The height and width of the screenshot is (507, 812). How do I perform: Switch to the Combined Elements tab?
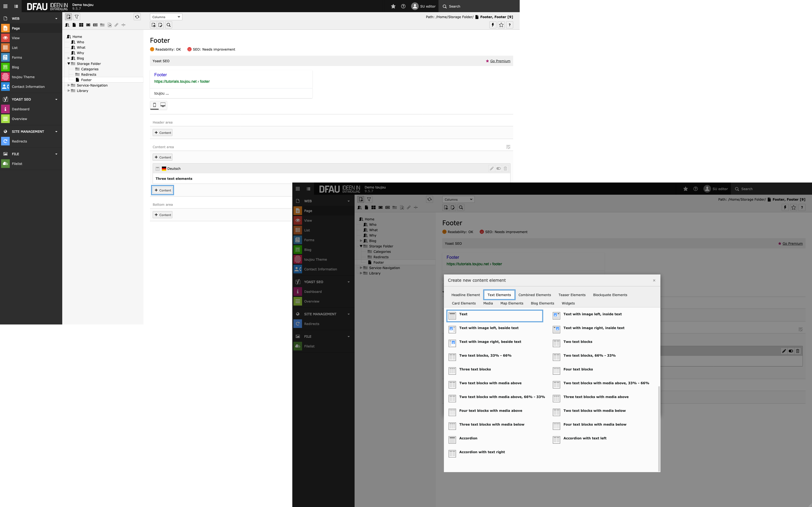pyautogui.click(x=534, y=295)
